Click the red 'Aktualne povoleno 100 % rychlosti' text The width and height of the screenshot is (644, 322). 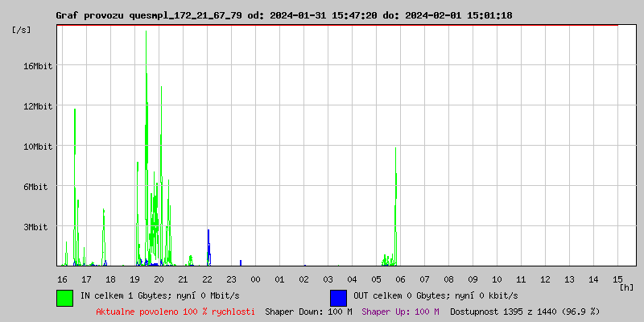pyautogui.click(x=175, y=312)
